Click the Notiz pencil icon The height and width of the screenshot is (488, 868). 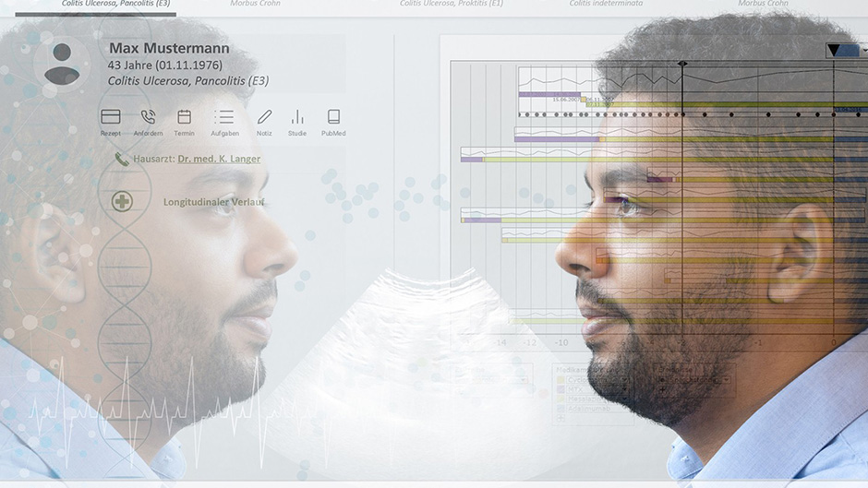(x=265, y=117)
